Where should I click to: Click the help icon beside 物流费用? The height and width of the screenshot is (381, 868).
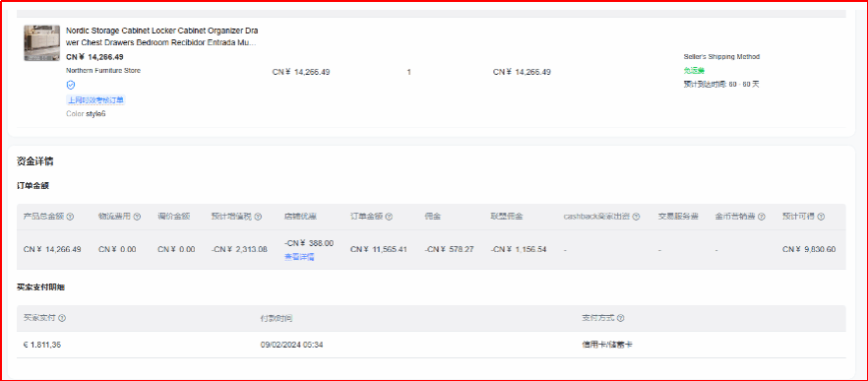138,217
